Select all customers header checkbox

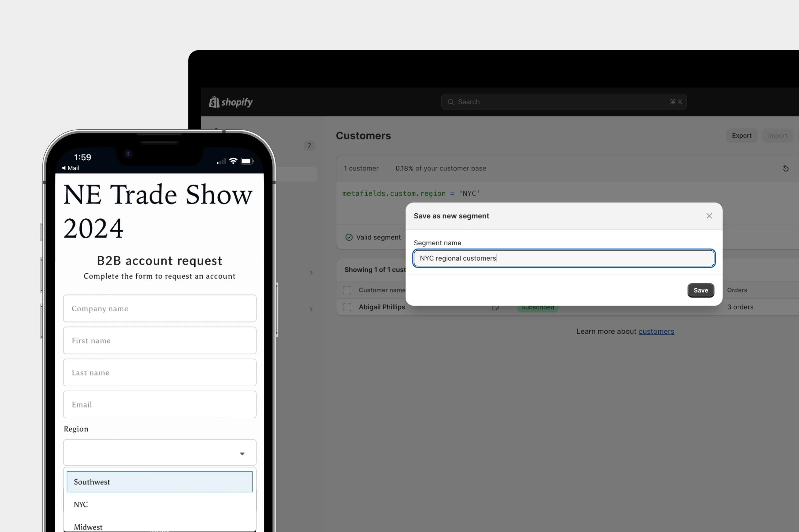tap(347, 290)
